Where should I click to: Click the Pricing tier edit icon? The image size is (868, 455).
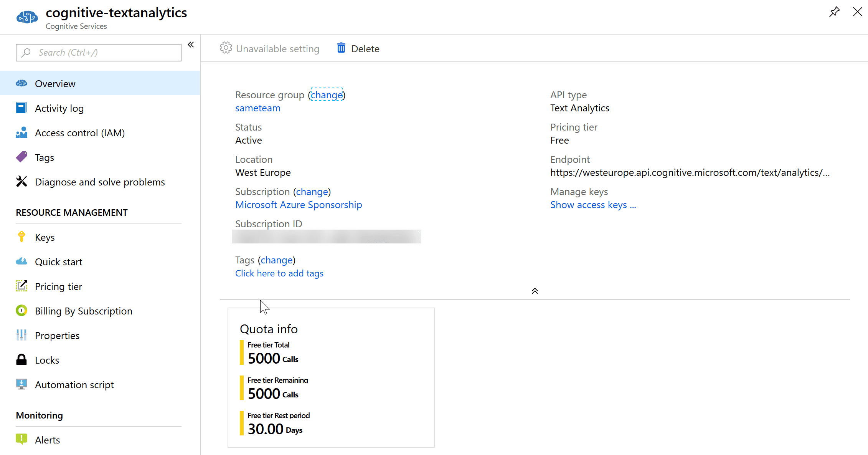[21, 286]
